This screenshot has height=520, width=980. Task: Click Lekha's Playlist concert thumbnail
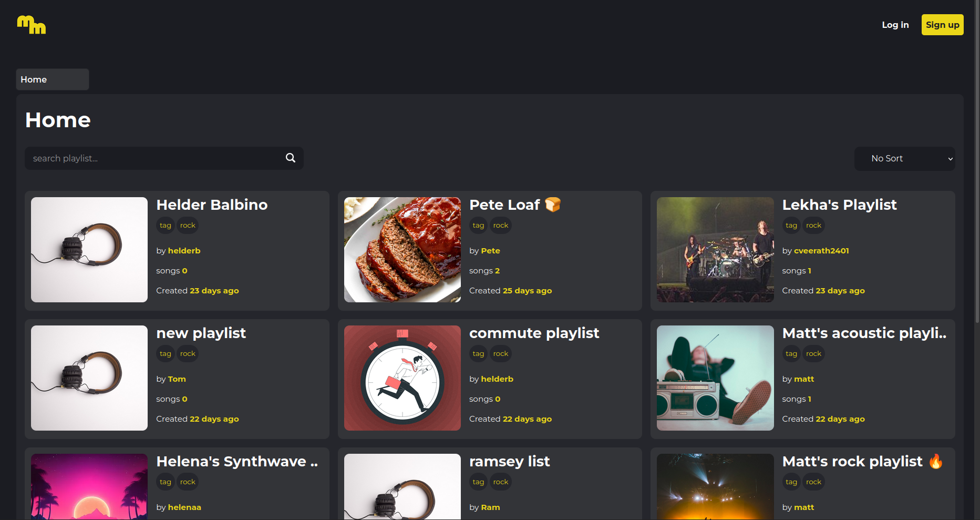pyautogui.click(x=715, y=250)
